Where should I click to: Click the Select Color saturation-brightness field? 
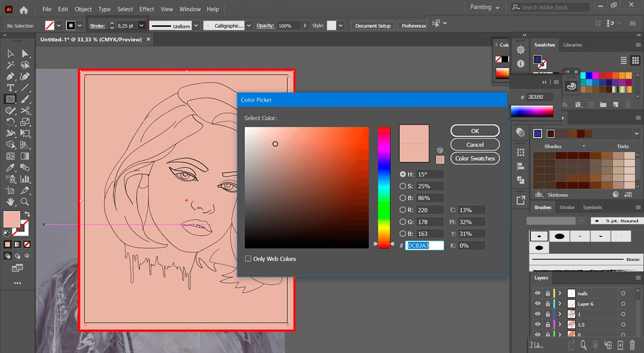pyautogui.click(x=306, y=188)
